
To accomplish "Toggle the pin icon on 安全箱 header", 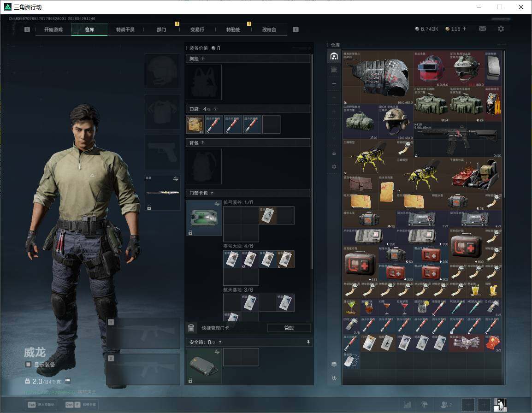I will pyautogui.click(x=308, y=342).
